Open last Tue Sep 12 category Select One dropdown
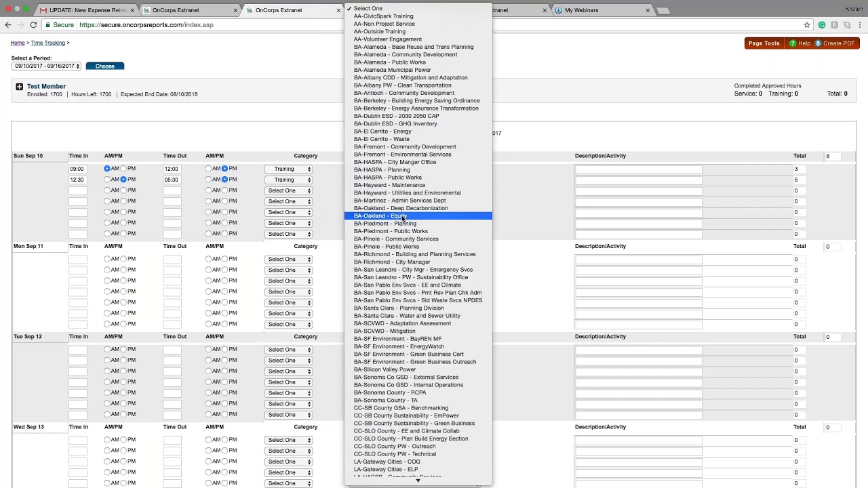The height and width of the screenshot is (488, 868). coord(288,415)
